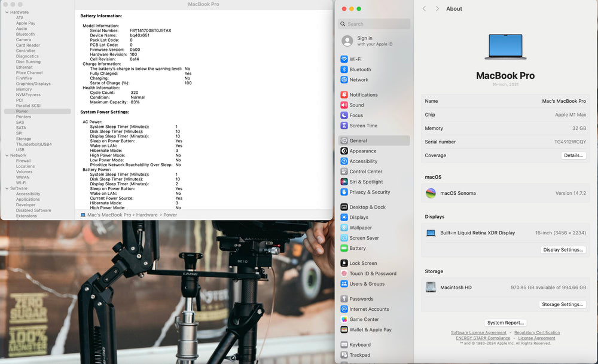Open Screen Time hourglass icon
598x364 pixels.
(344, 126)
